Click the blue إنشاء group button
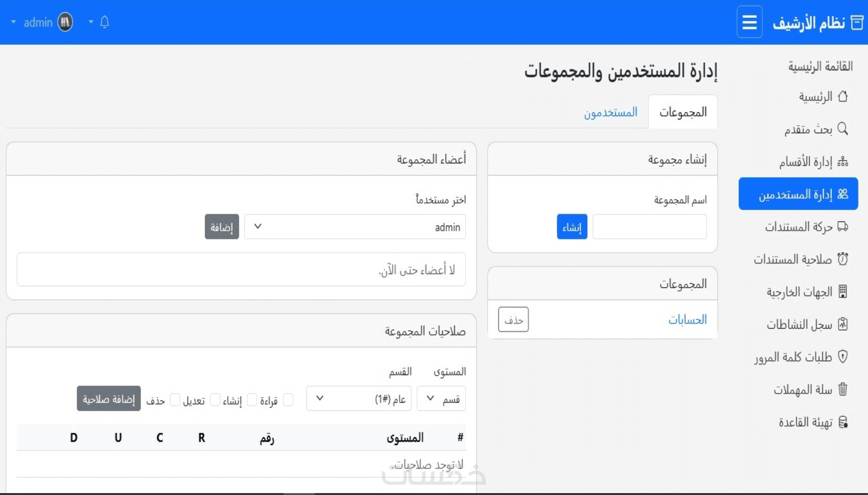868x495 pixels. click(572, 227)
